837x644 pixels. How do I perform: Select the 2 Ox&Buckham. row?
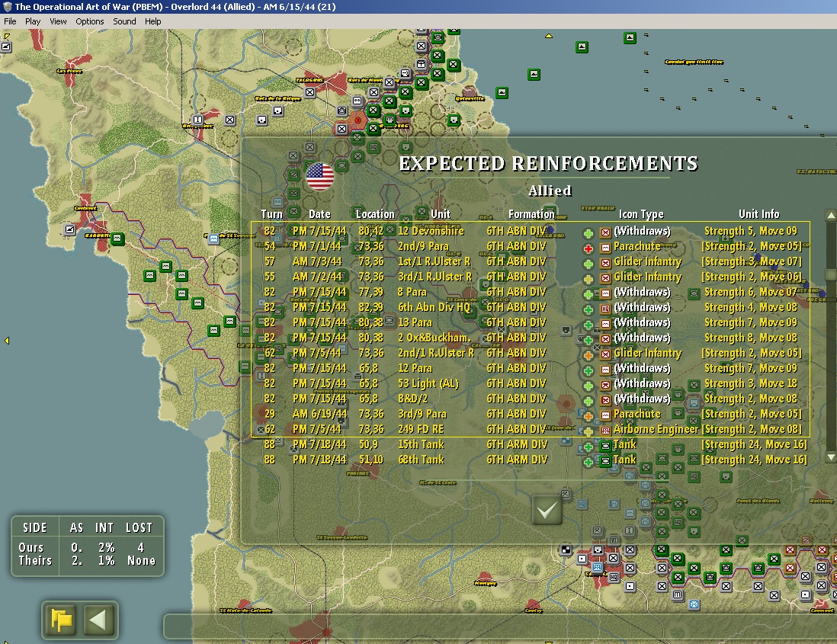(531, 338)
